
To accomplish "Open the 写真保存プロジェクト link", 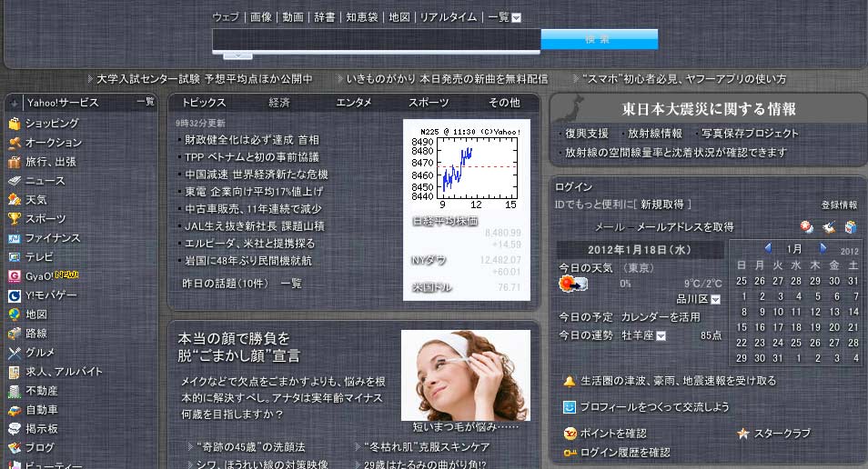I will pyautogui.click(x=750, y=134).
